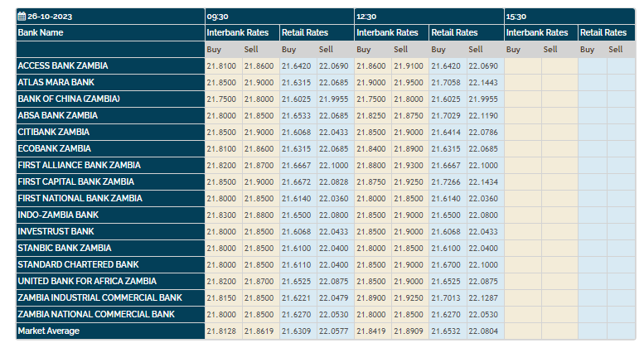Select the FIRST CAPITAL BANK ZAMBIA row name
Image resolution: width=644 pixels, height=348 pixels.
pyautogui.click(x=75, y=181)
